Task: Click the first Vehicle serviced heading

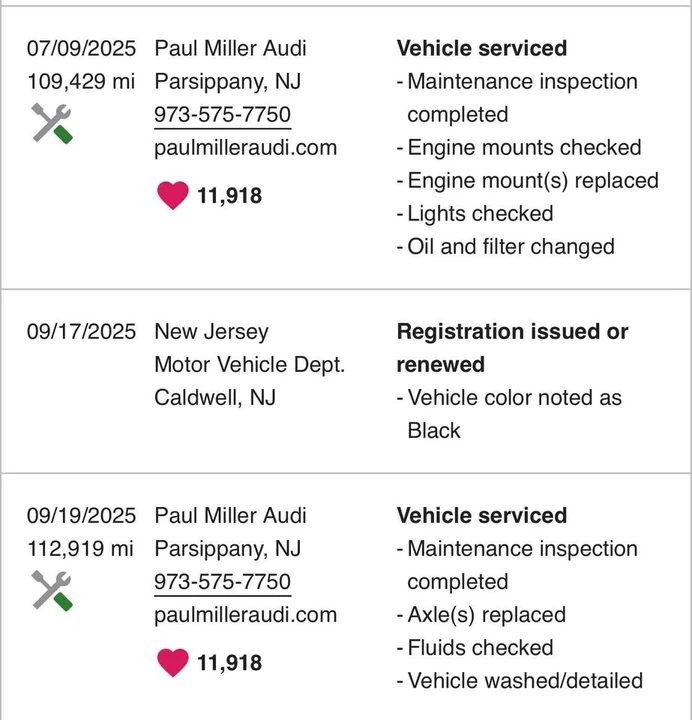Action: (482, 48)
